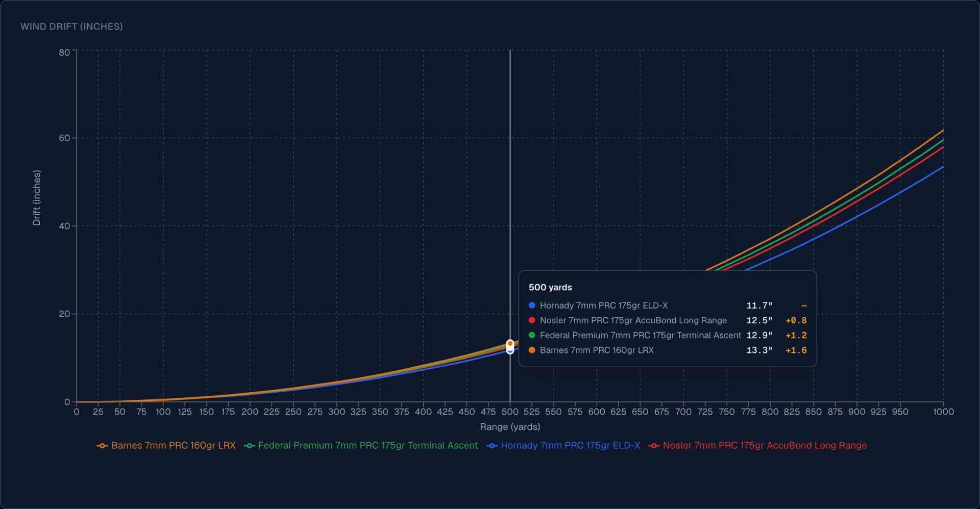Click the red Nosler legend marker icon
Screen dimensions: 980x509
[654, 446]
